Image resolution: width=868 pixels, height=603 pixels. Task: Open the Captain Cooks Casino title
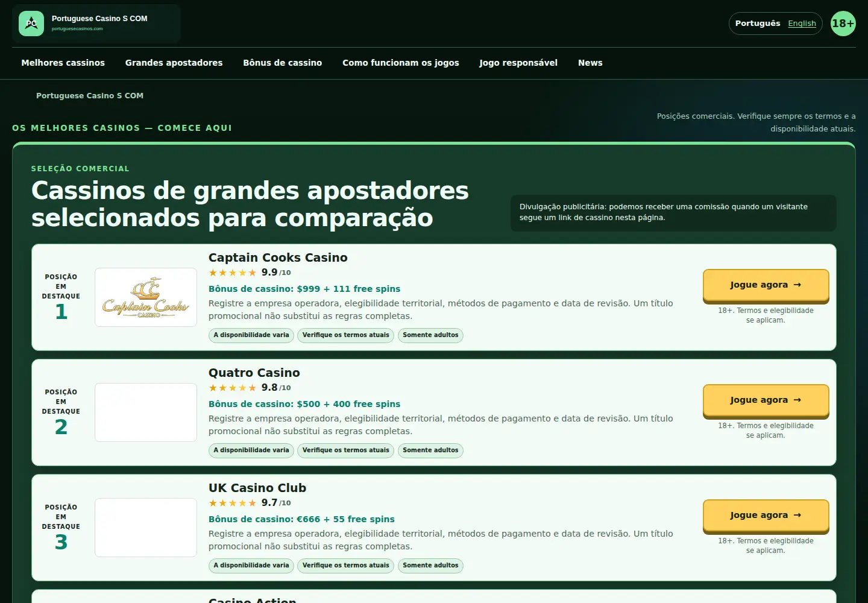pos(278,257)
